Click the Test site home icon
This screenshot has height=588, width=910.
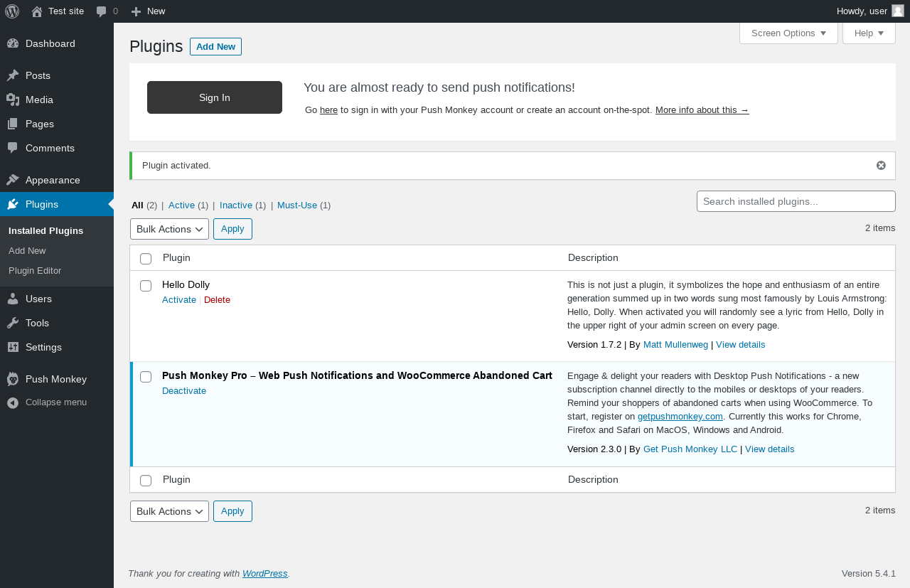tap(37, 11)
